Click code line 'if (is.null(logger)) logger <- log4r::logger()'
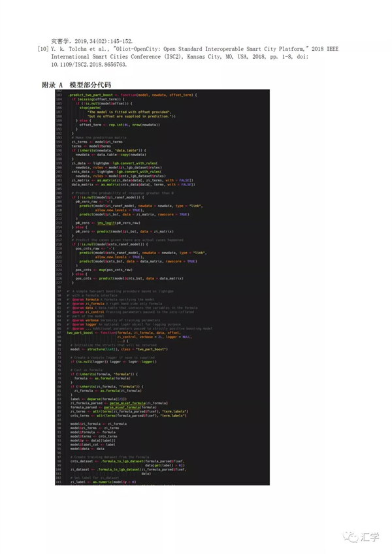The image size is (392, 554). [114, 362]
